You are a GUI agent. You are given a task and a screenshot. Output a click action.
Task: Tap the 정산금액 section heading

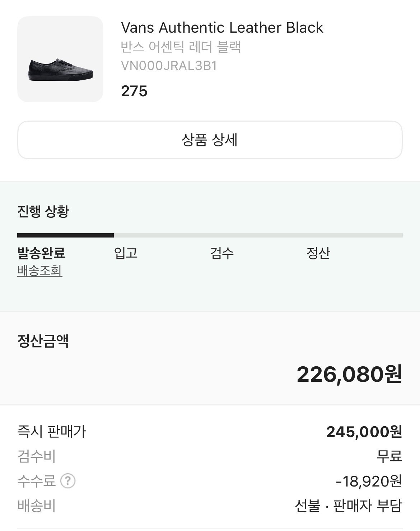(x=43, y=341)
